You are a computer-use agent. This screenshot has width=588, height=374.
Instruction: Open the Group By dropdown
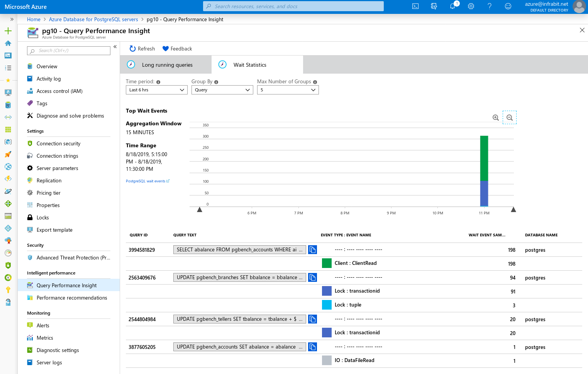tap(222, 90)
